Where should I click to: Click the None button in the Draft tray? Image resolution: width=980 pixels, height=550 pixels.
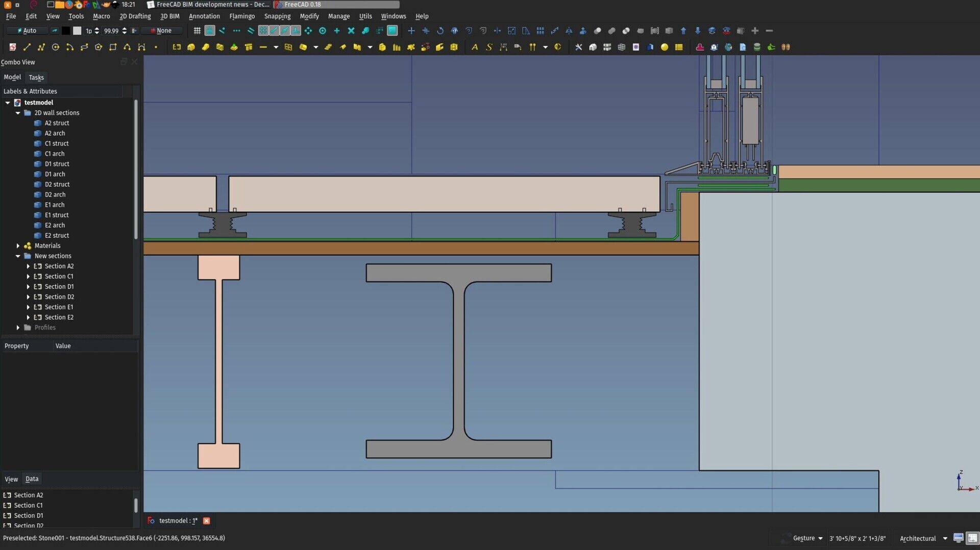163,31
